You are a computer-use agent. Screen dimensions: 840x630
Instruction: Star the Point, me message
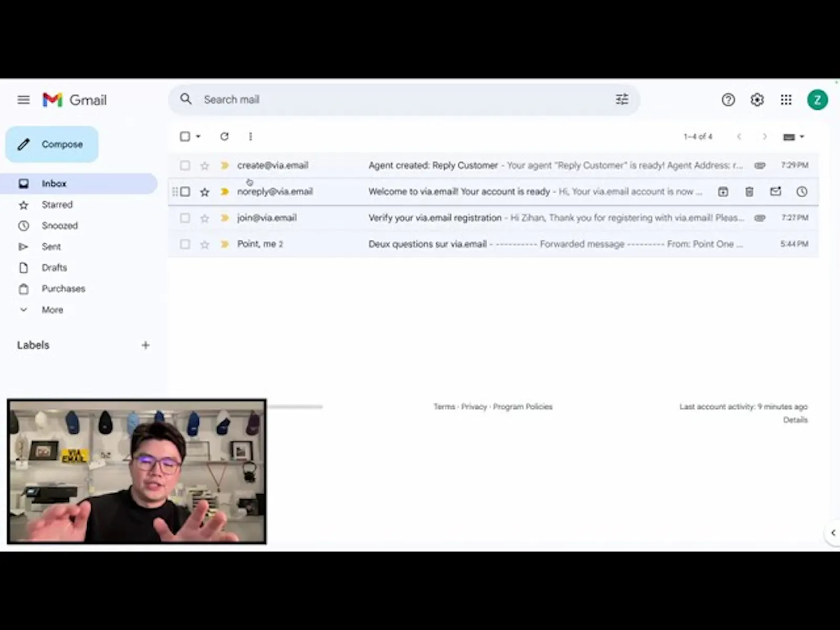point(205,245)
